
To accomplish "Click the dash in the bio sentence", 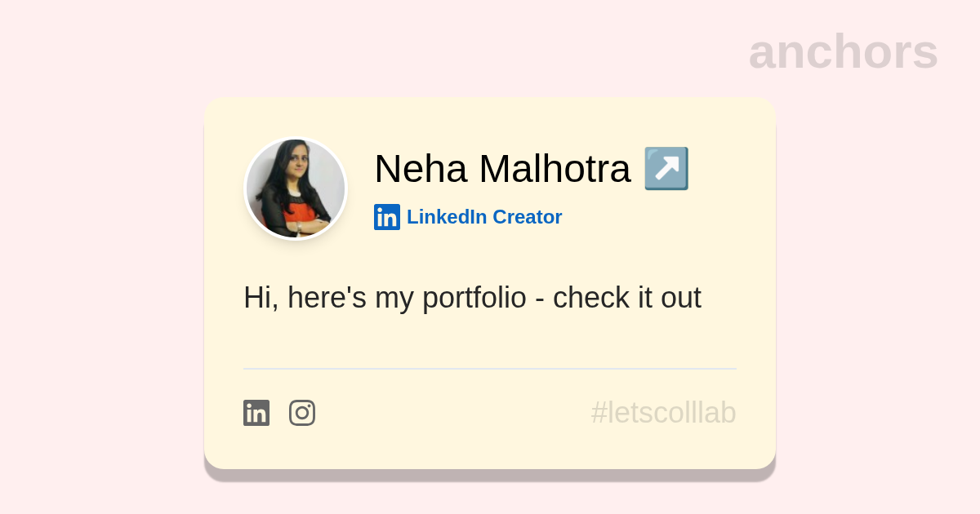I will pyautogui.click(x=540, y=299).
